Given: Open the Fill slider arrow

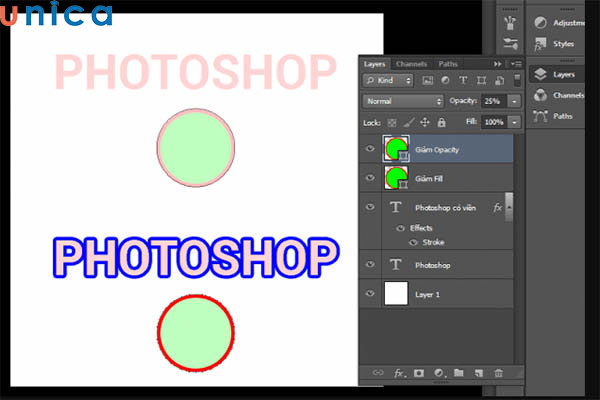Looking at the screenshot, I should click(514, 122).
